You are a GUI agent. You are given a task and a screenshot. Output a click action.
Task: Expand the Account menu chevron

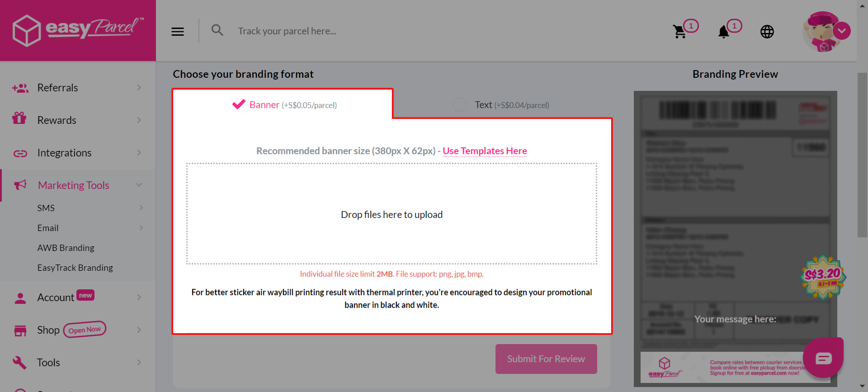click(139, 297)
